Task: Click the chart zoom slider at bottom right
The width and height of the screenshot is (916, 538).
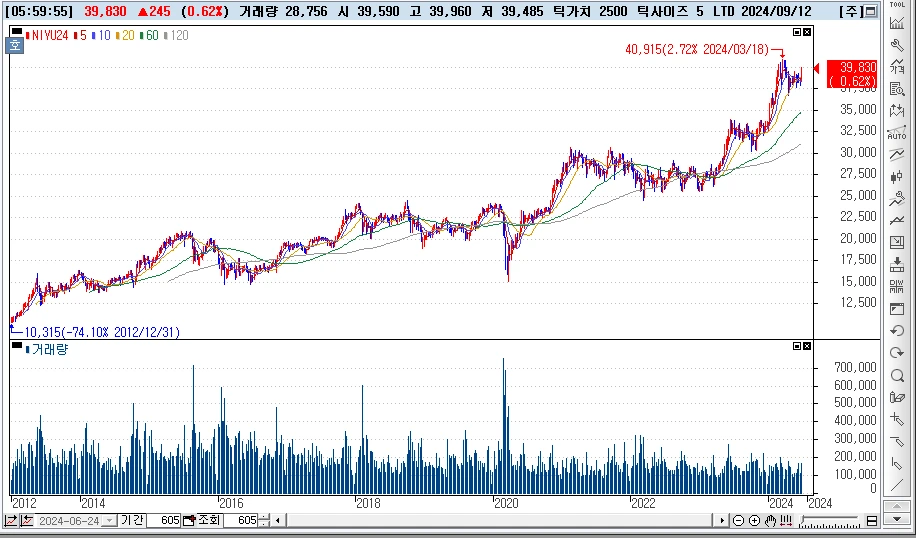Action: 830,519
